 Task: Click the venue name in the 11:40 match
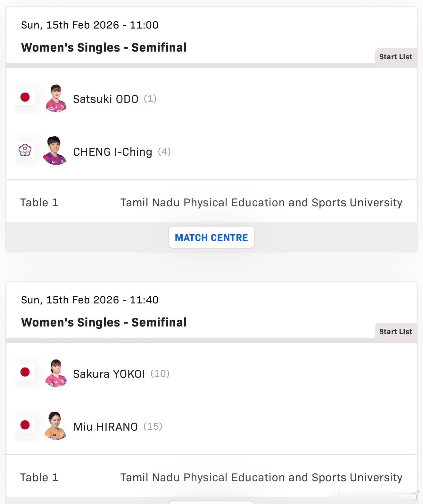[261, 477]
